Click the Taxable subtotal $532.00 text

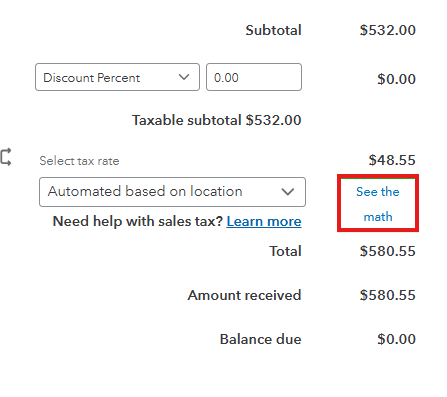click(x=217, y=120)
